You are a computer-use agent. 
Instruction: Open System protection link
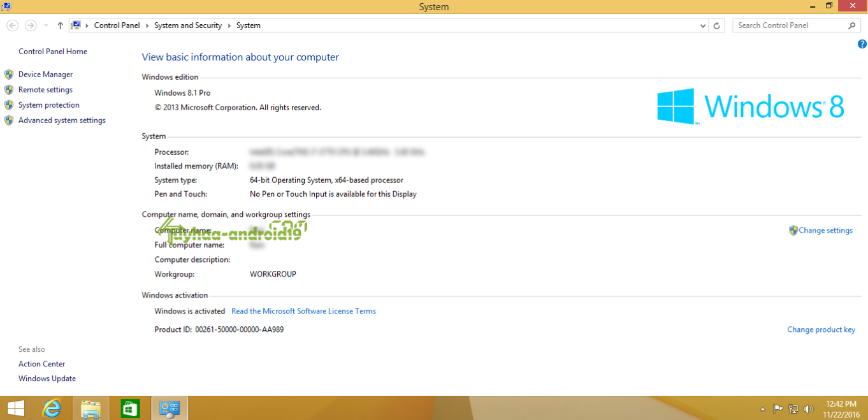tap(49, 105)
